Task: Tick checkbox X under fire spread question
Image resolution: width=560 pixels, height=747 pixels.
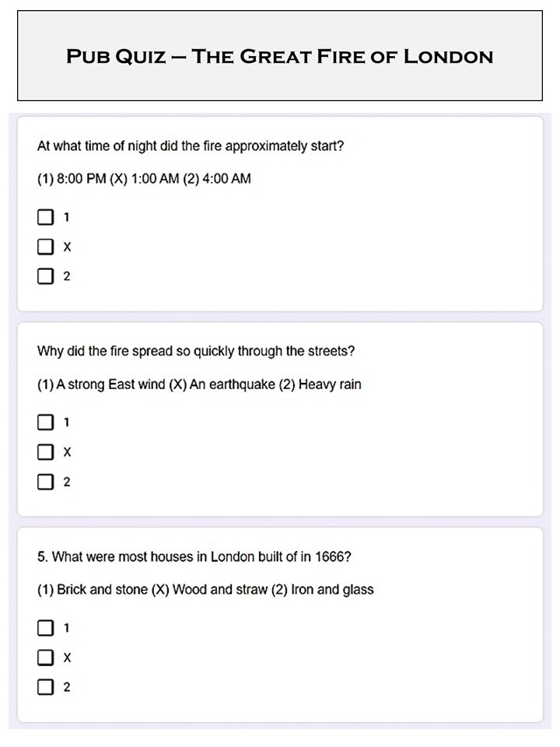Action: 45,452
